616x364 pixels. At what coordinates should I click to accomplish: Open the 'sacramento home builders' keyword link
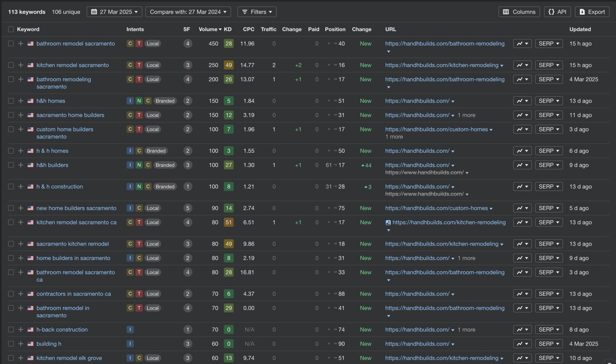click(70, 115)
